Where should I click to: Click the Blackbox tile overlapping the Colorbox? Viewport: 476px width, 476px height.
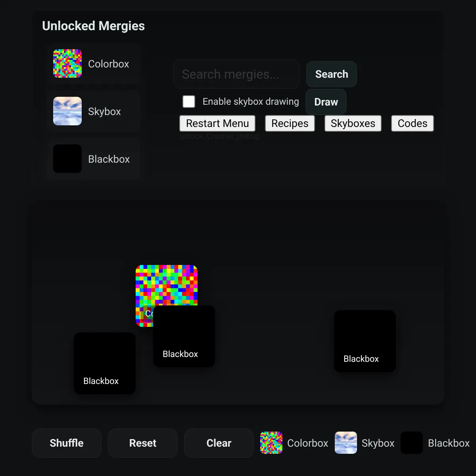[184, 336]
